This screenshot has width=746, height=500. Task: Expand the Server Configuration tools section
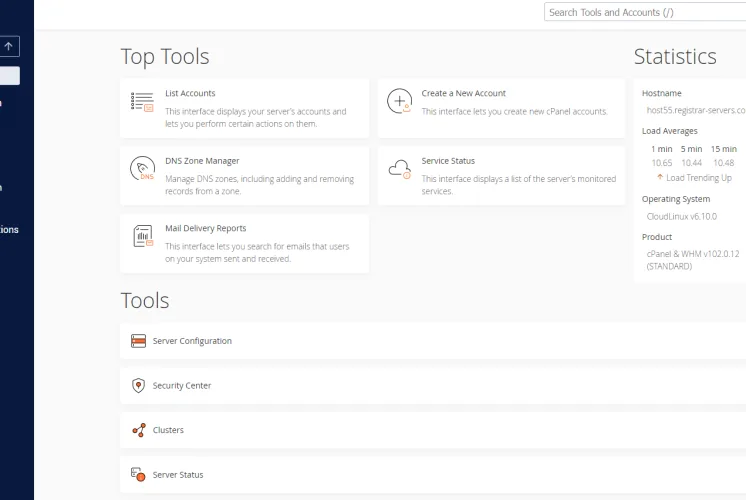click(x=433, y=341)
